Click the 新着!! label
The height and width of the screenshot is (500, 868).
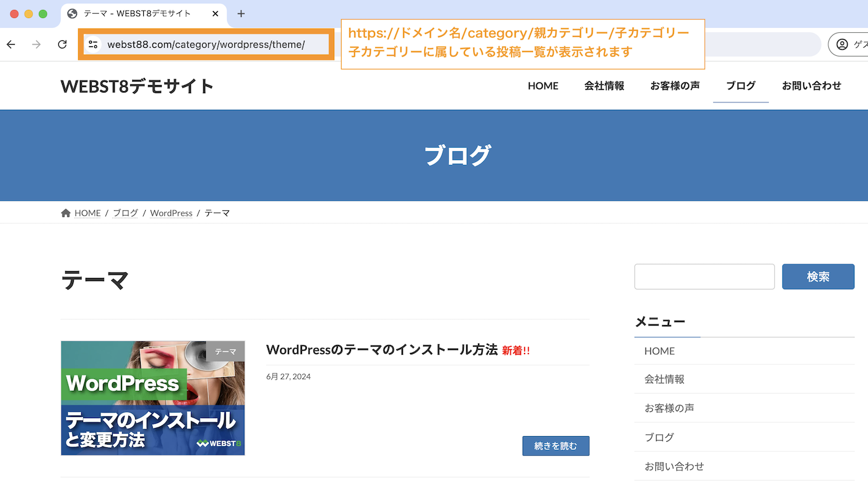516,350
